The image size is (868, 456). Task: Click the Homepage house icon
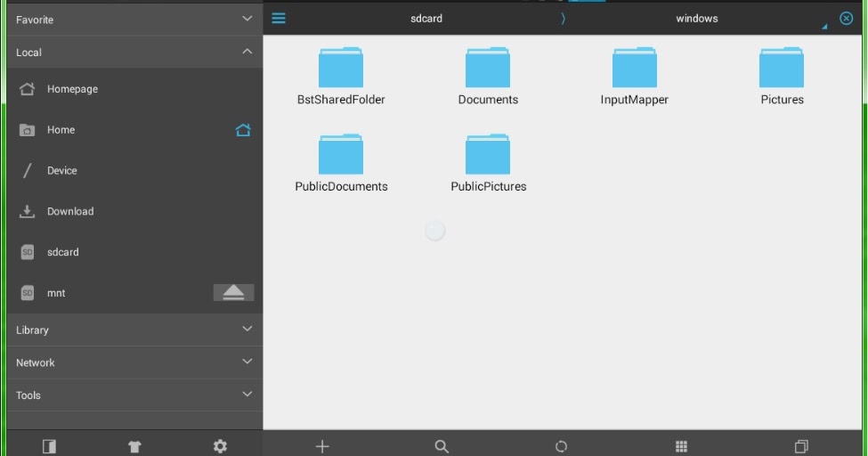pos(27,89)
